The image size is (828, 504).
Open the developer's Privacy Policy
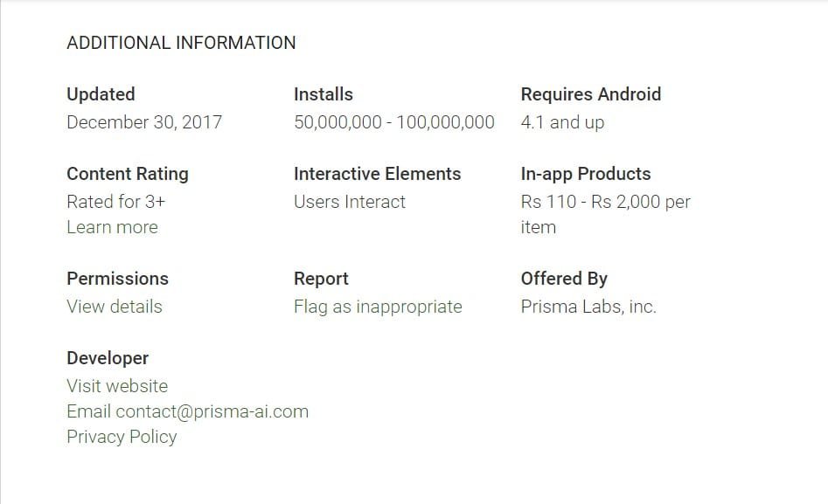pos(122,437)
